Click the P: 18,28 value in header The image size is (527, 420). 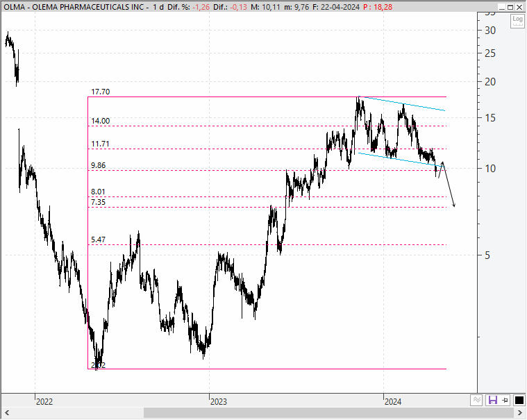pos(378,7)
